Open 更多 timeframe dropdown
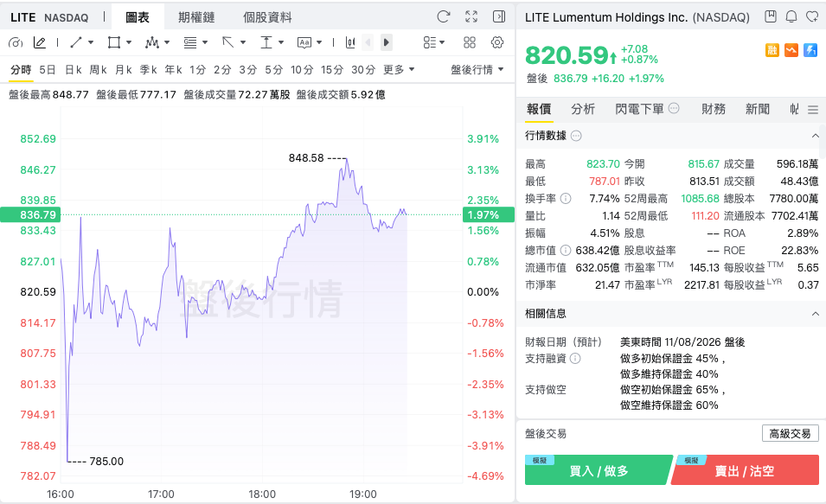Image resolution: width=826 pixels, height=504 pixels. pyautogui.click(x=399, y=69)
